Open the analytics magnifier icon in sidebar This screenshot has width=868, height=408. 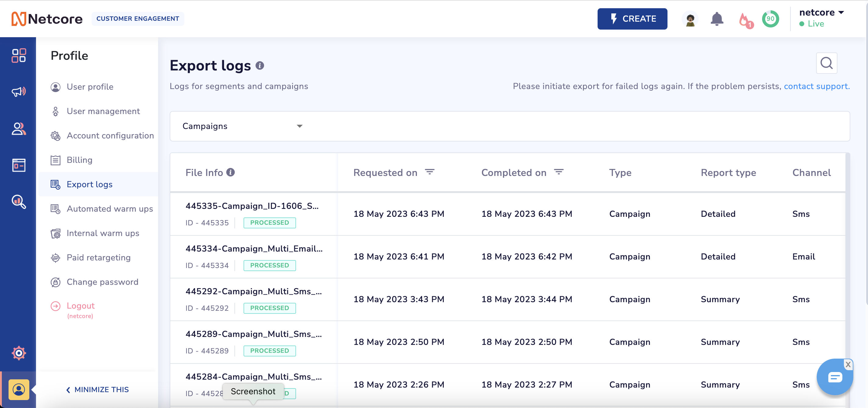19,202
